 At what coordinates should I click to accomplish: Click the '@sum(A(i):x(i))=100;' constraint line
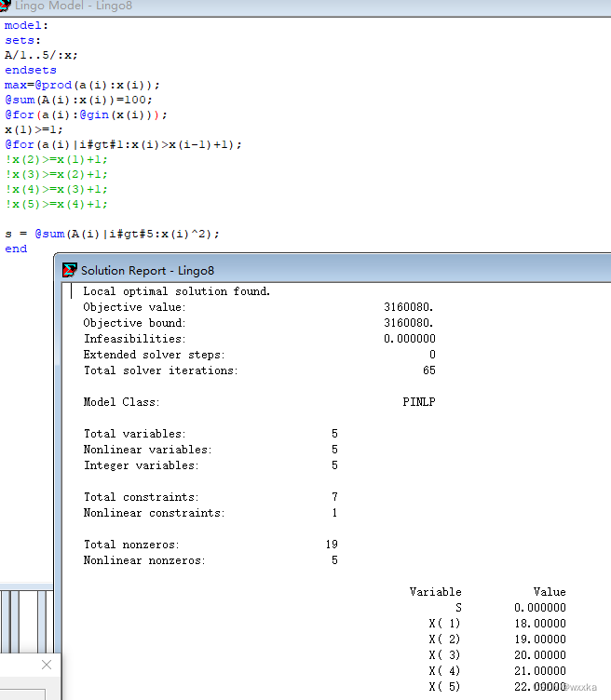click(78, 100)
